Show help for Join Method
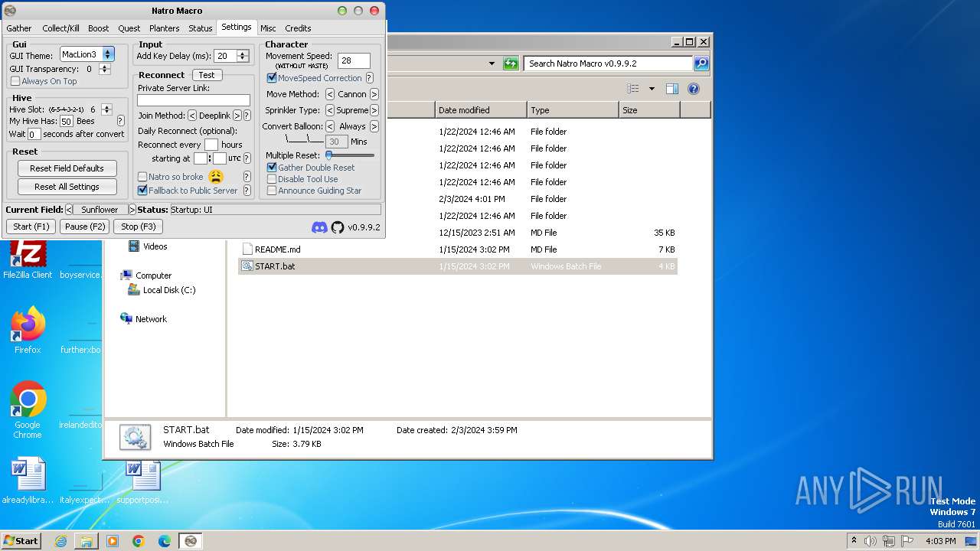 click(247, 116)
